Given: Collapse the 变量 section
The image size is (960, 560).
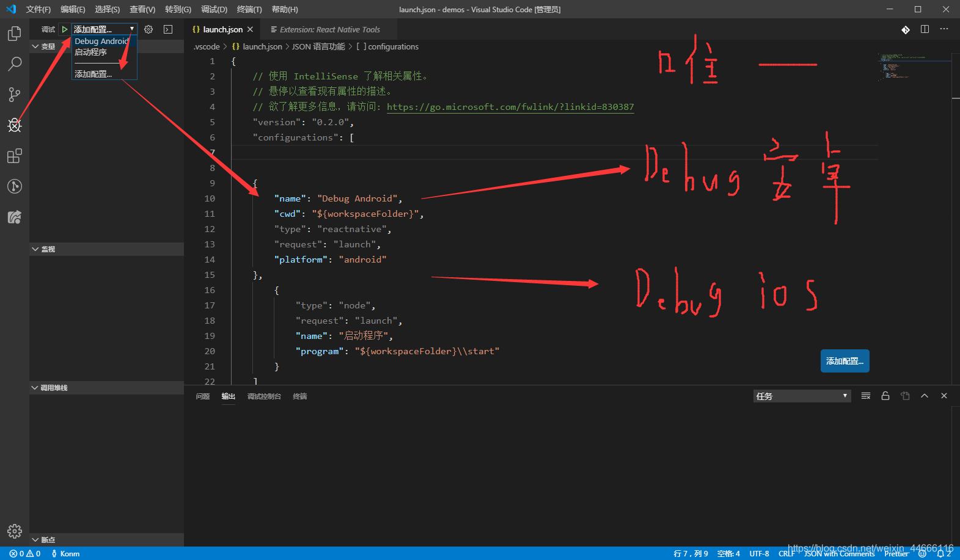Looking at the screenshot, I should coord(106,46).
